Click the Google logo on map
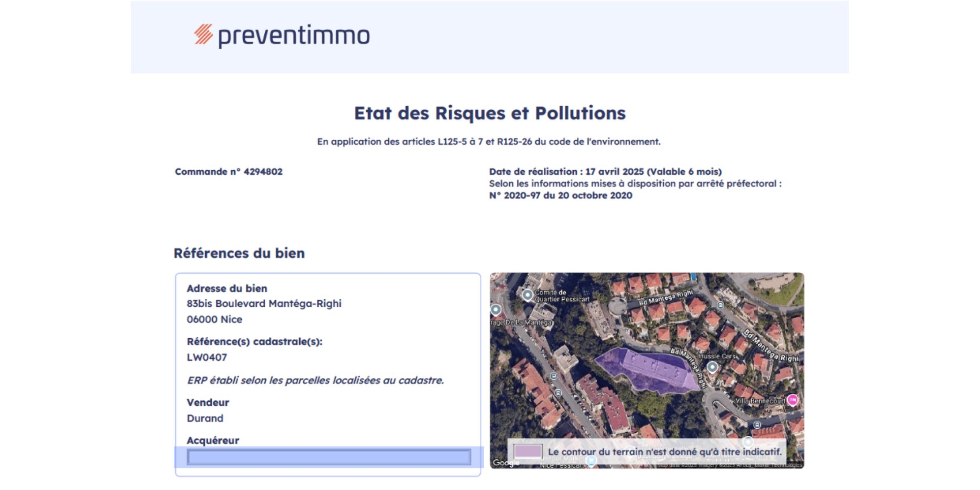The image size is (980, 490). (x=505, y=463)
